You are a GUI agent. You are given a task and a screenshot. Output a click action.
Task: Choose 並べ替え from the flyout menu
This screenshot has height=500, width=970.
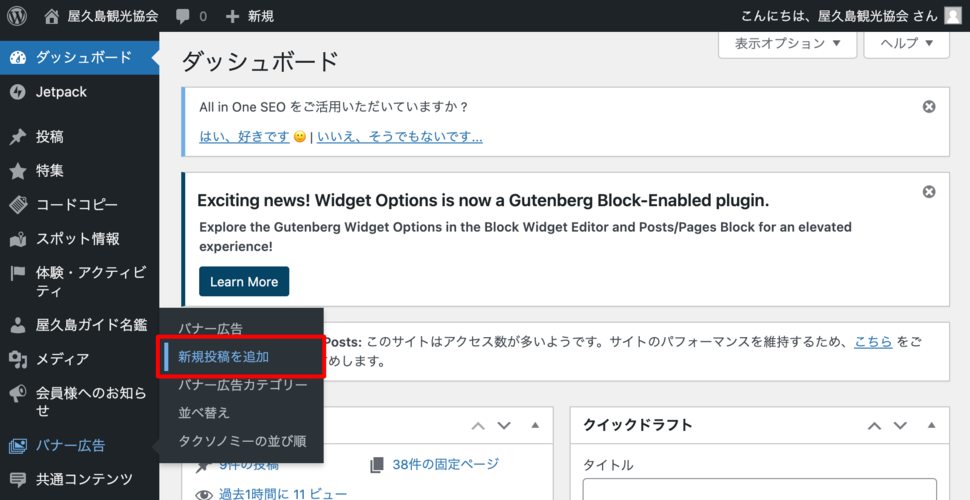pyautogui.click(x=204, y=412)
